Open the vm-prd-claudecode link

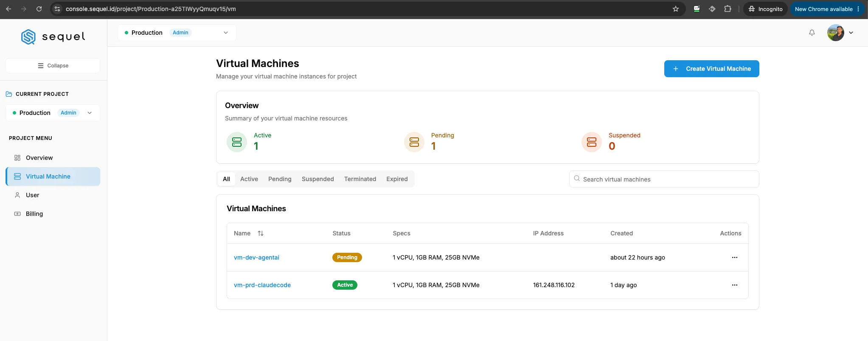262,285
